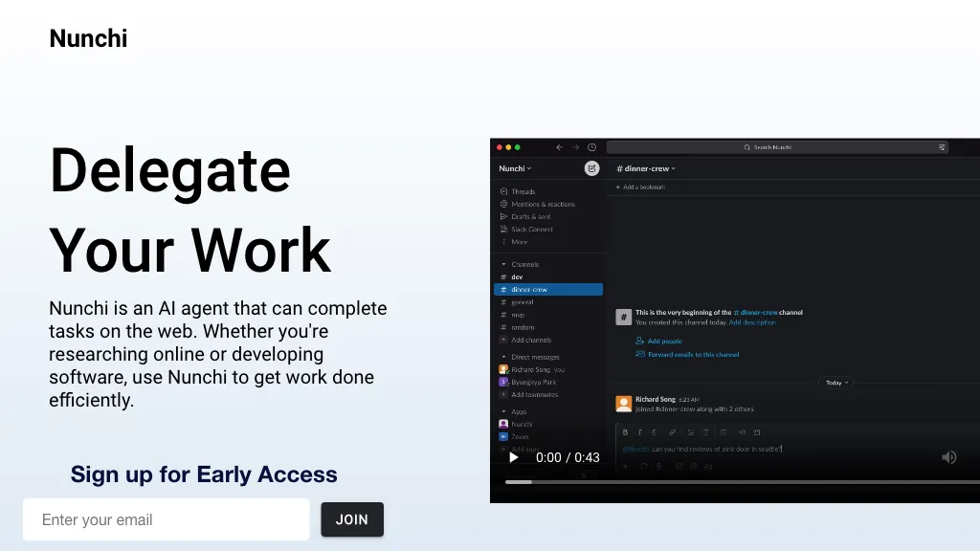Viewport: 980px width, 551px height.
Task: Click the search filter icon
Action: 942,147
